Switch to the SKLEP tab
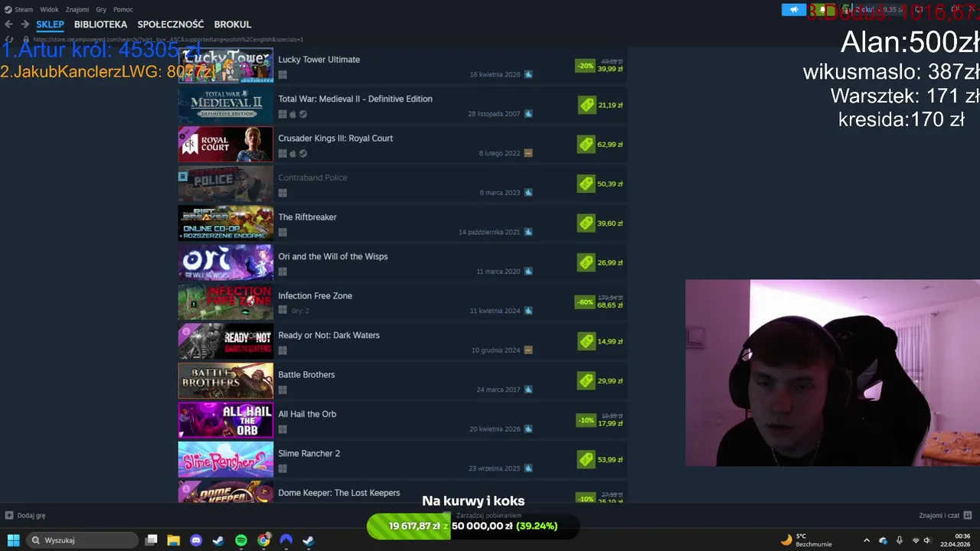The image size is (980, 551). (x=50, y=24)
